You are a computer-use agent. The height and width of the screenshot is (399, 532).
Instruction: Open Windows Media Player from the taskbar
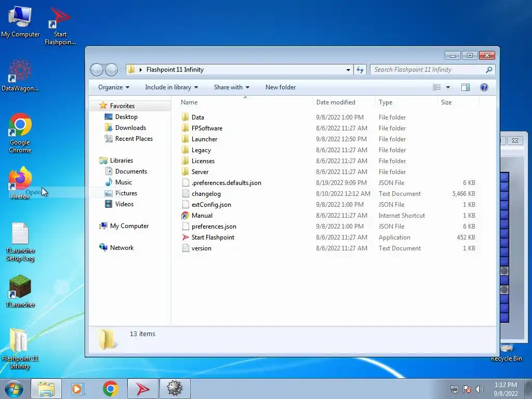[78, 389]
